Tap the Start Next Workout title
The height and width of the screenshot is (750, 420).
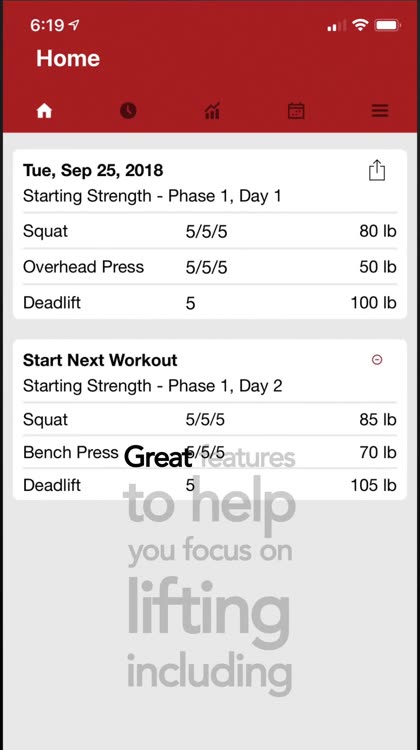pos(100,360)
